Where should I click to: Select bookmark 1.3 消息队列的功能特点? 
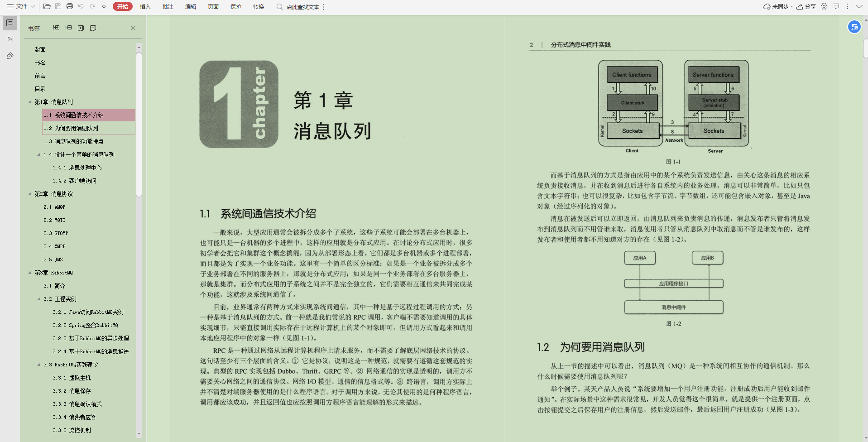73,141
